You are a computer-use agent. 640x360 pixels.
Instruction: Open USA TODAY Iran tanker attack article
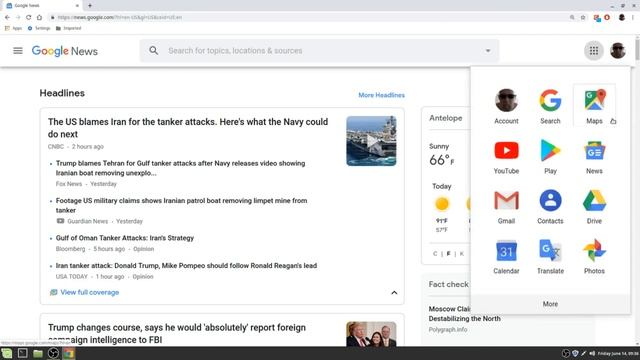click(186, 266)
